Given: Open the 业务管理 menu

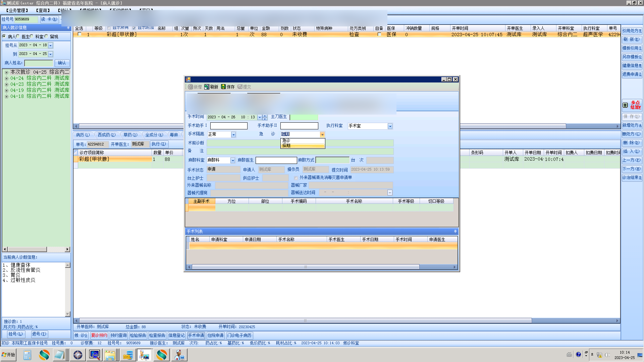Looking at the screenshot, I should tap(17, 10).
